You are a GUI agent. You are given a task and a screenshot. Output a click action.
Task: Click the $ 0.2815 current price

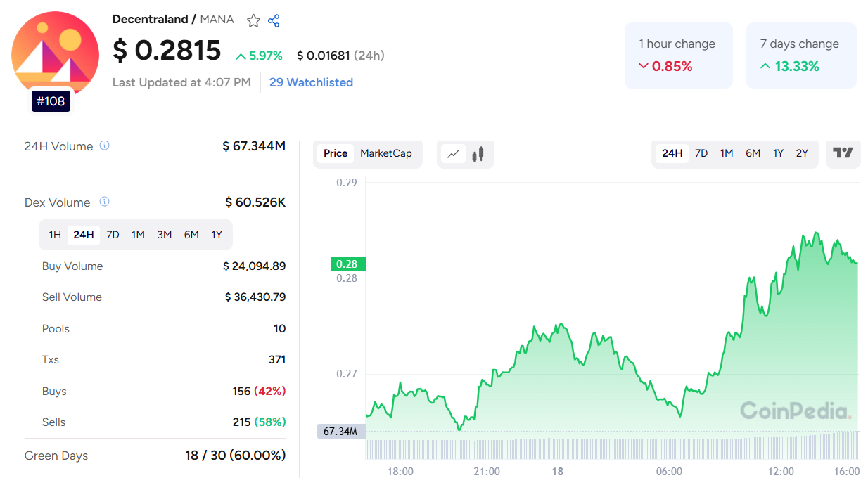[x=167, y=51]
